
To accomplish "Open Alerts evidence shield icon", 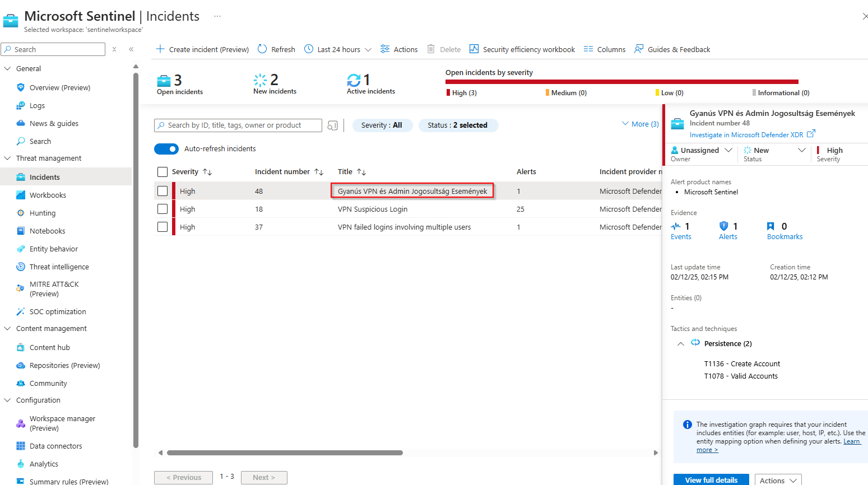I will click(724, 226).
